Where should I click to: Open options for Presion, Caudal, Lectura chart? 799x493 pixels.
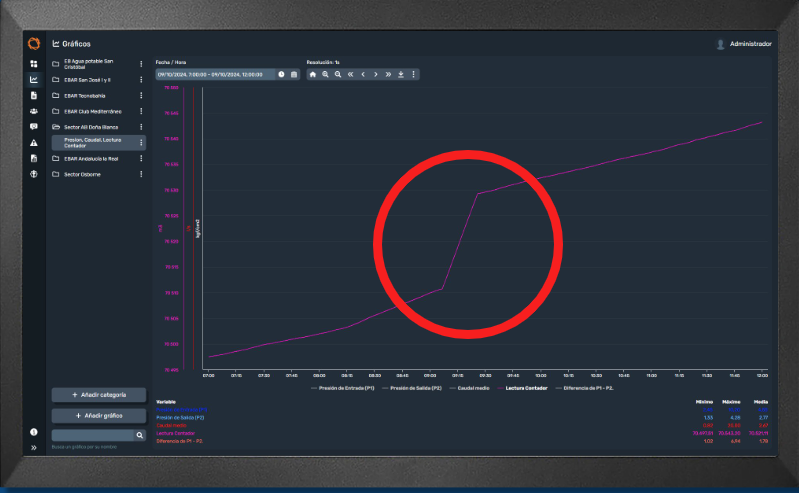coord(141,143)
